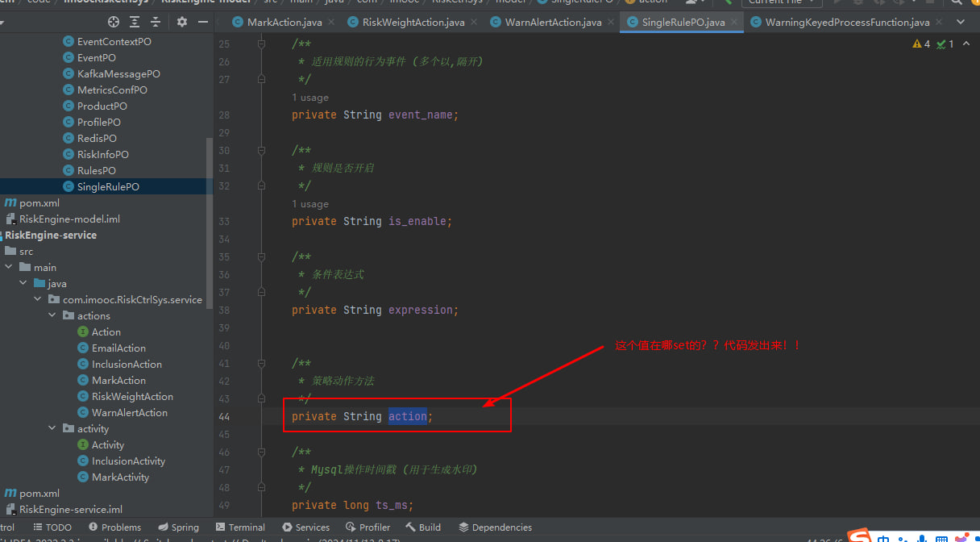Screen dimensions: 980x542
Task: Click '1 usage' hint above event_name
Action: click(x=310, y=98)
